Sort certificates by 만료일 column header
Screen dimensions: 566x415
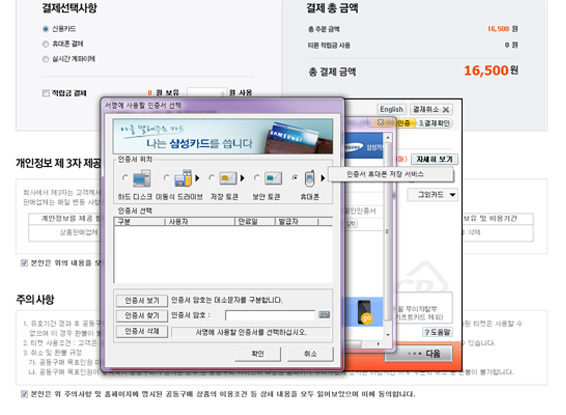coord(255,222)
